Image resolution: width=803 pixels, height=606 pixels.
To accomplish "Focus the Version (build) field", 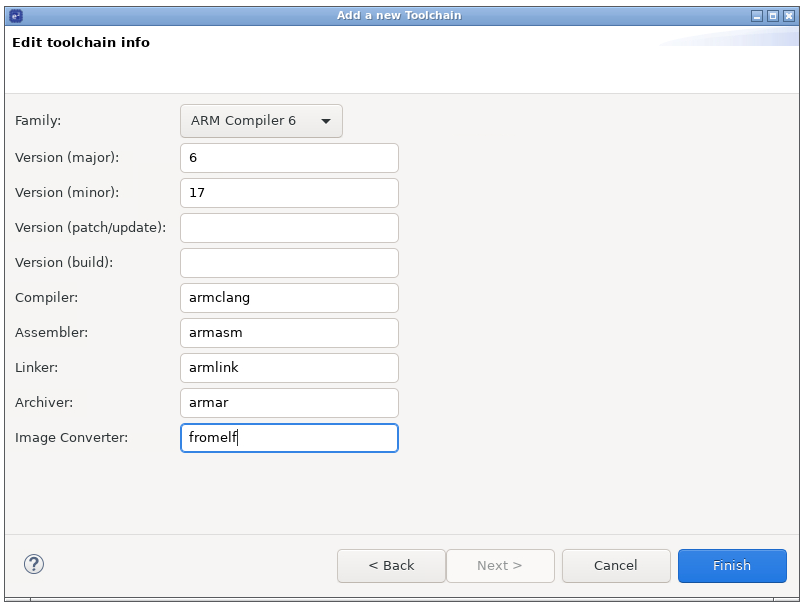I will click(289, 263).
